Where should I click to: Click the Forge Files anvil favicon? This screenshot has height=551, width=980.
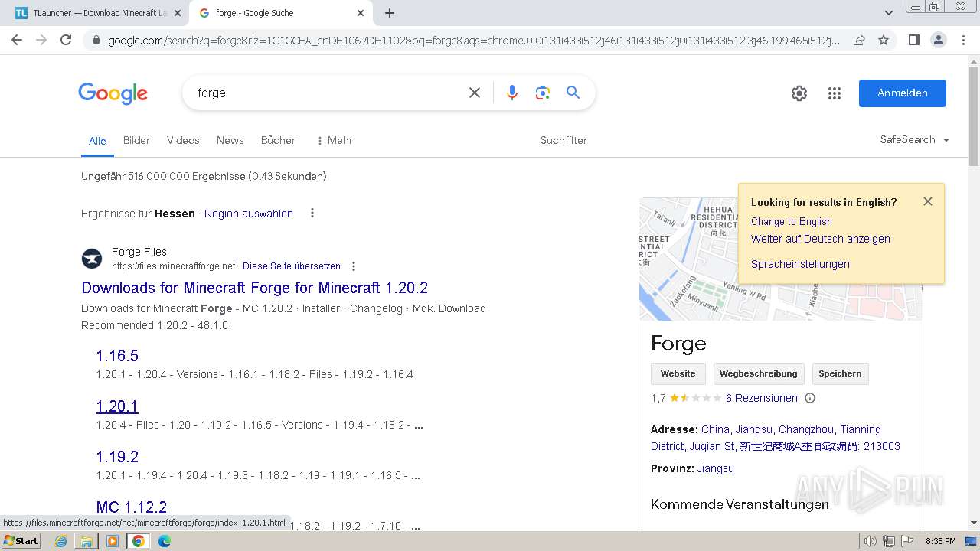click(x=92, y=259)
